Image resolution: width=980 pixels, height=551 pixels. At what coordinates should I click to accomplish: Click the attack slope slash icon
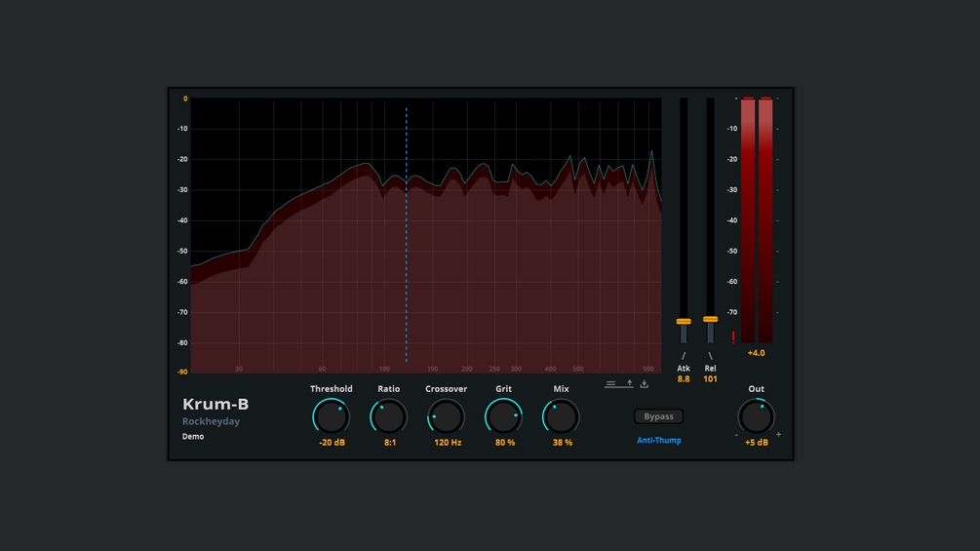[x=684, y=355]
